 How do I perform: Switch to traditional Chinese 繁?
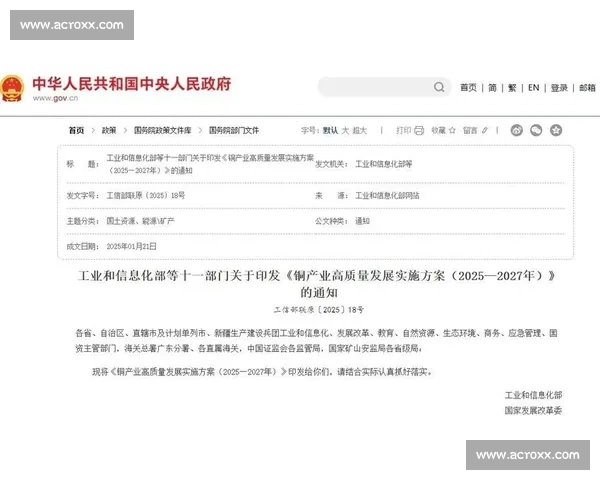[512, 88]
